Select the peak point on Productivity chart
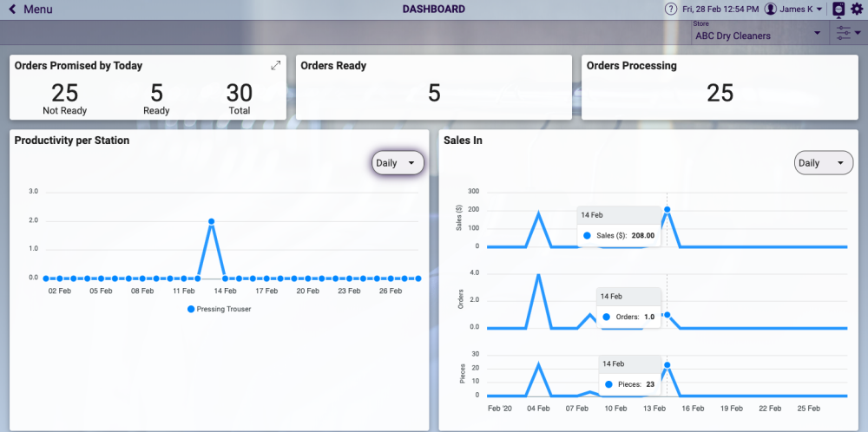This screenshot has width=868, height=432. tap(211, 221)
